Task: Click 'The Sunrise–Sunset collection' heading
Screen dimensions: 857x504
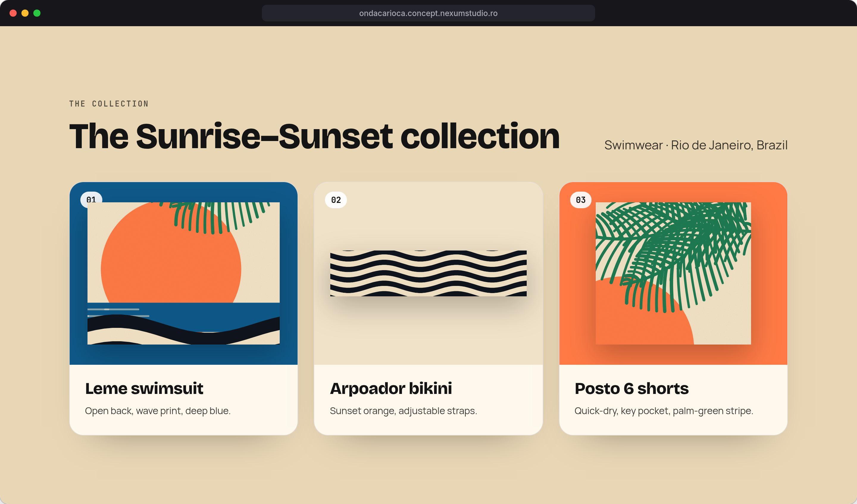Action: coord(315,136)
